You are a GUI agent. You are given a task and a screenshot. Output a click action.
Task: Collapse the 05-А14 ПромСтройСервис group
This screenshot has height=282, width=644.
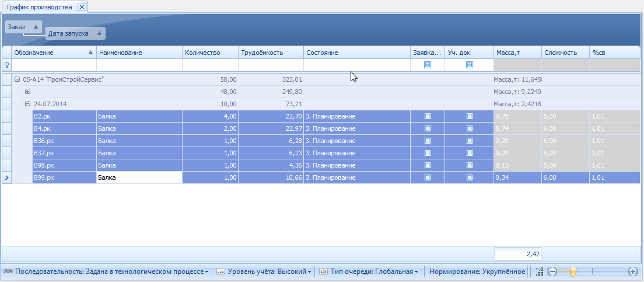tap(17, 80)
